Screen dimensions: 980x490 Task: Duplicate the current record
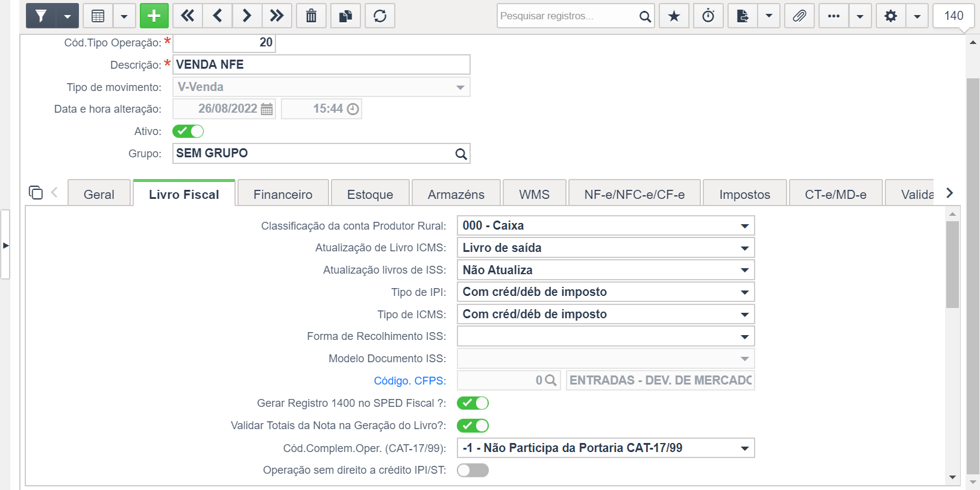click(x=345, y=16)
